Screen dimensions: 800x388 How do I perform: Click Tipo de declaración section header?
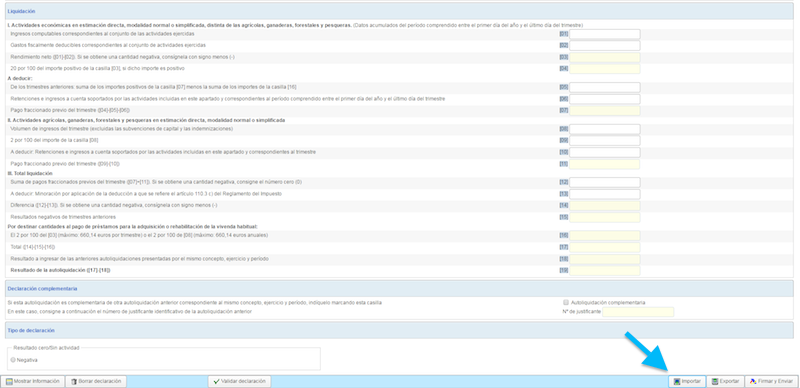[399, 330]
